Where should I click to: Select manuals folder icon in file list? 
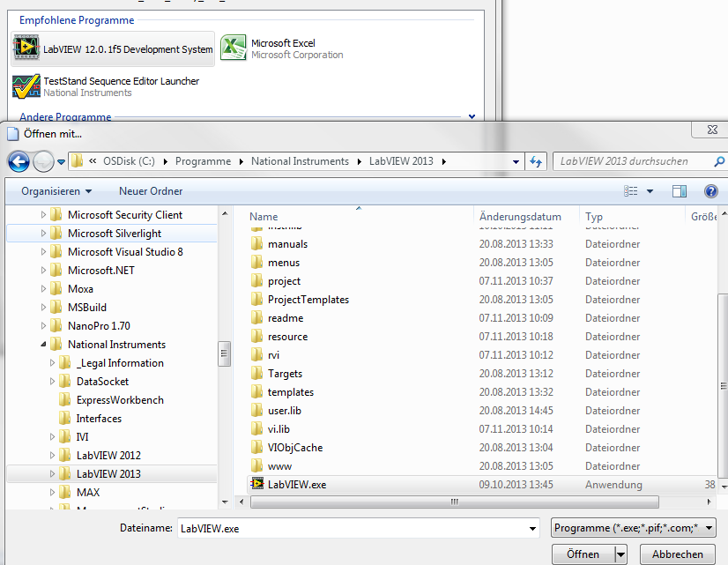coord(256,244)
